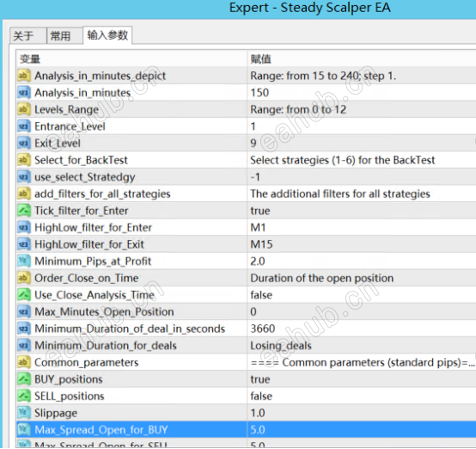Image resolution: width=476 pixels, height=449 pixels.
Task: Select the Max_Spread_Open_for_BUY variable name
Action: pyautogui.click(x=101, y=429)
